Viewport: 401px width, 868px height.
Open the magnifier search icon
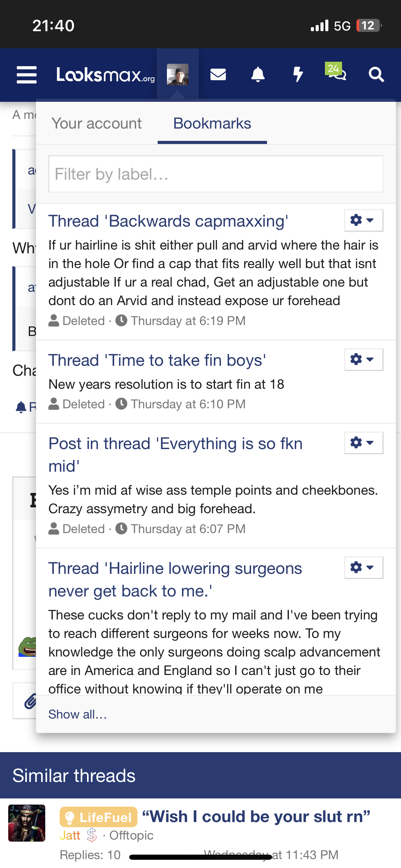pyautogui.click(x=376, y=74)
